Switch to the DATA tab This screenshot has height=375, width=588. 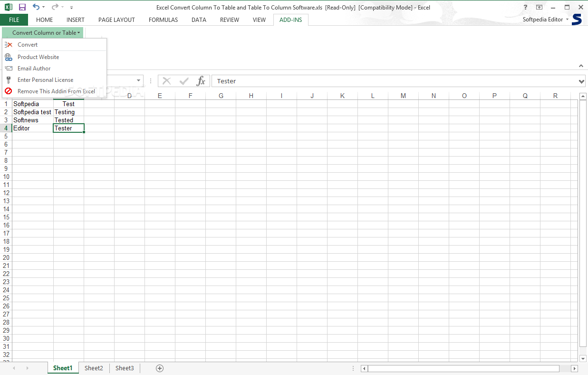tap(199, 20)
